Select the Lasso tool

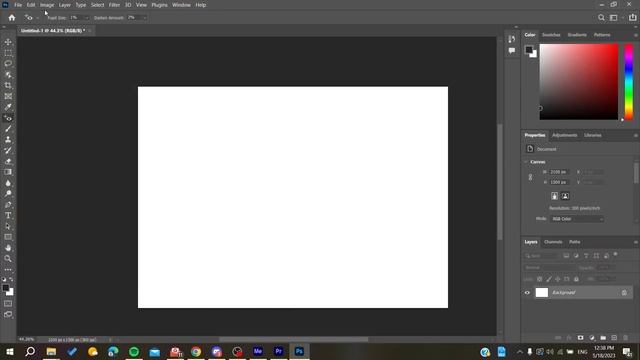[8, 64]
